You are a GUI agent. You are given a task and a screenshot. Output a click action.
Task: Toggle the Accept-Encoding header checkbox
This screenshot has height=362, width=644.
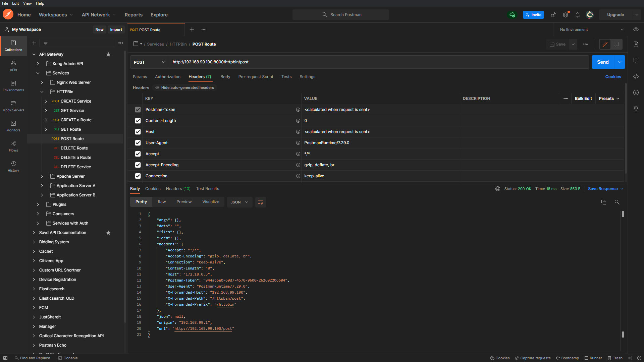(x=138, y=165)
